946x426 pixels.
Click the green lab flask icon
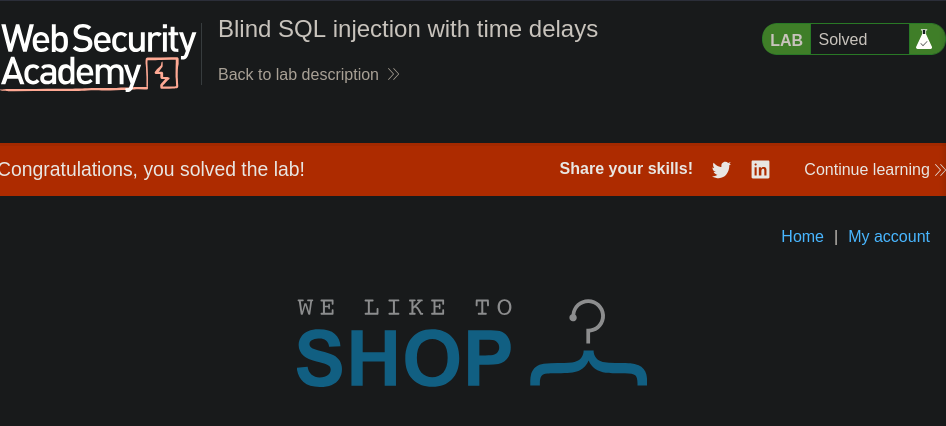(924, 40)
